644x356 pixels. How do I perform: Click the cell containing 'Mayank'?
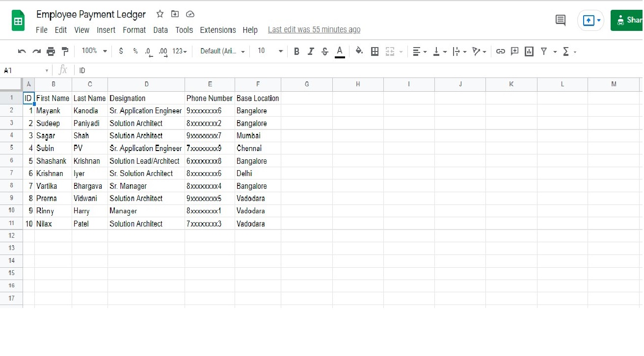coord(54,111)
